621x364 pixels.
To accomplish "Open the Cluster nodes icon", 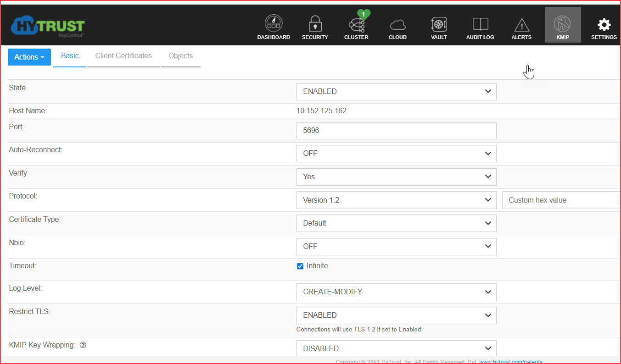I will tap(356, 25).
